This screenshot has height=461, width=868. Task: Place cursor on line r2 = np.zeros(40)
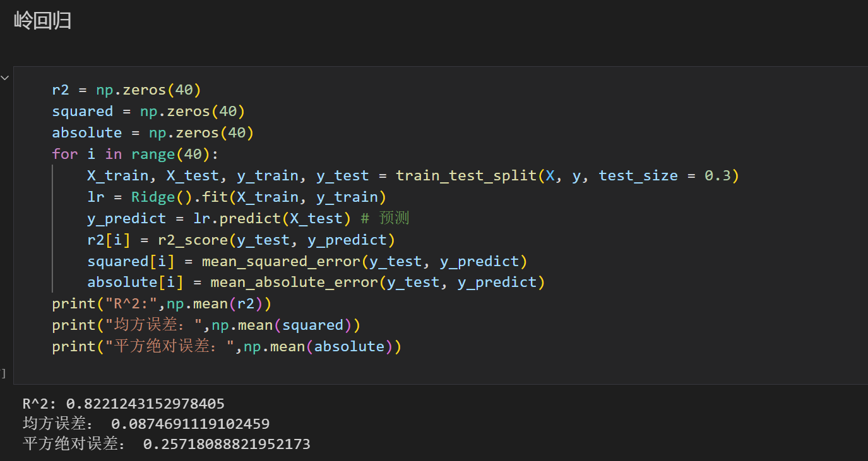(x=126, y=90)
